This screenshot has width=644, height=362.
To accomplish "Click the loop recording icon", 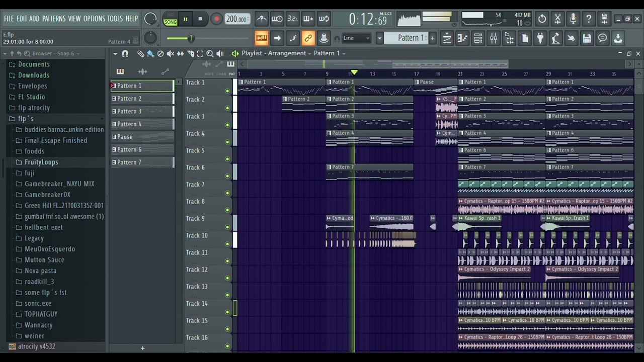I will 324,19.
